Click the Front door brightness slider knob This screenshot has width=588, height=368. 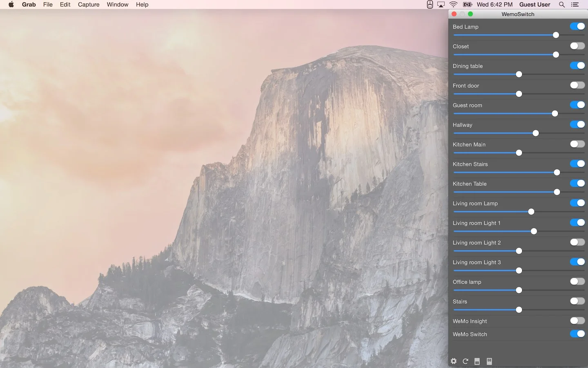(x=519, y=94)
